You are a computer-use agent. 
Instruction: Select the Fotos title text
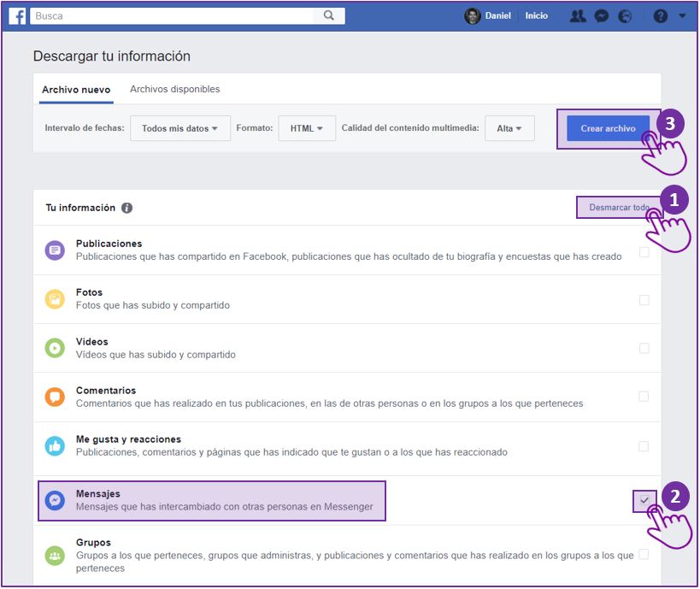click(x=89, y=292)
